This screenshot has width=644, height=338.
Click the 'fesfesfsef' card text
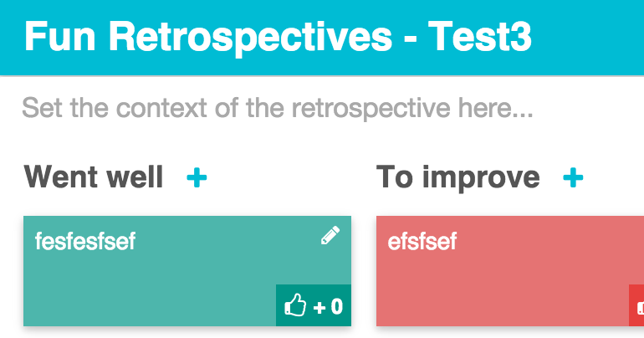pos(84,243)
